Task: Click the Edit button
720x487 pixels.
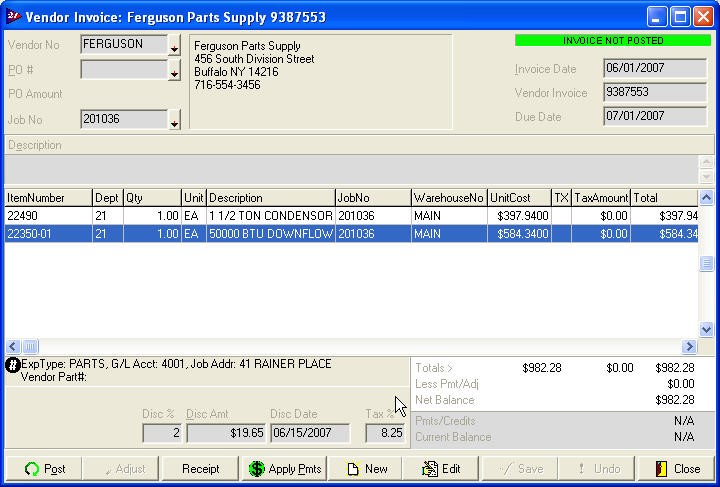Action: [x=441, y=469]
